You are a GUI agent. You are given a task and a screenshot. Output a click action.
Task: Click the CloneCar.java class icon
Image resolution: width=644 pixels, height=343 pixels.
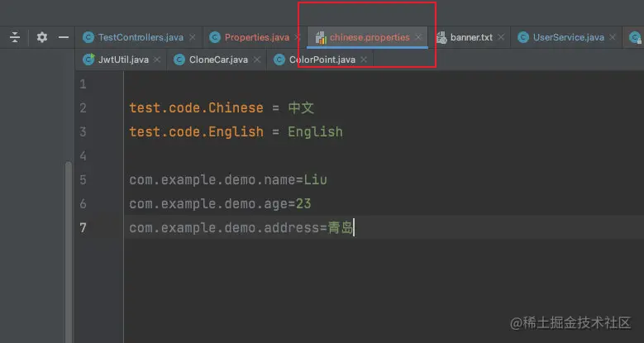[179, 60]
